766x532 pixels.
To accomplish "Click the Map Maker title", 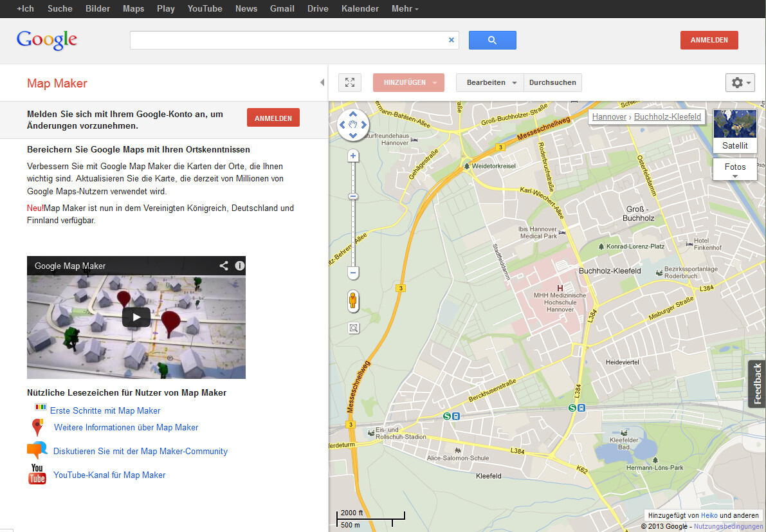I will pos(57,84).
